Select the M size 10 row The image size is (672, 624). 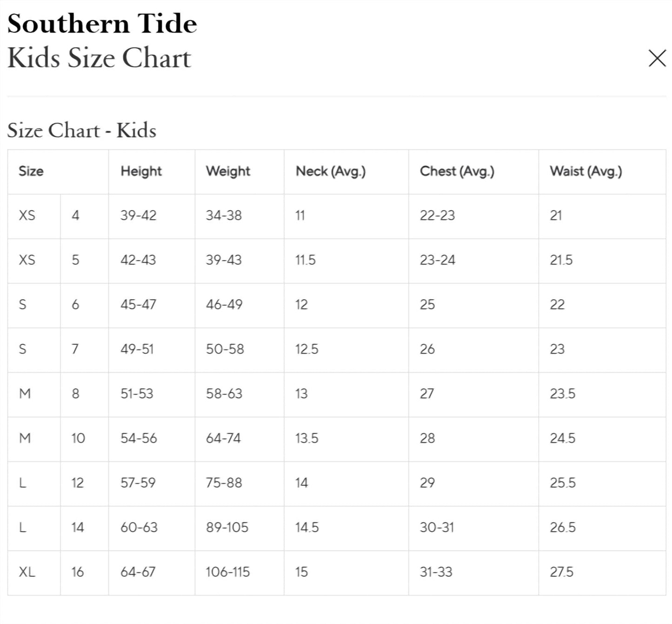[x=27, y=438]
